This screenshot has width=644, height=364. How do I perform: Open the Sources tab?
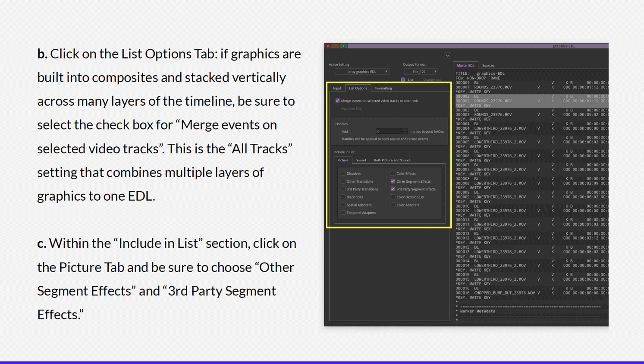coord(488,66)
